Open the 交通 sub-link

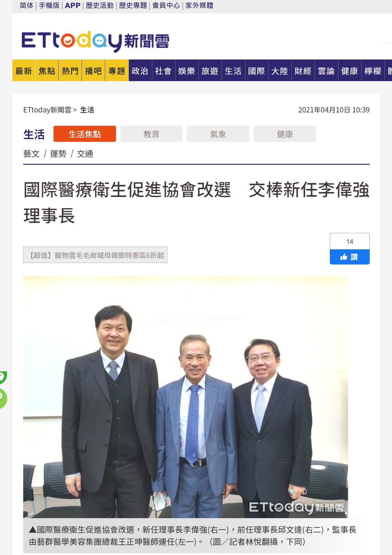coord(85,154)
